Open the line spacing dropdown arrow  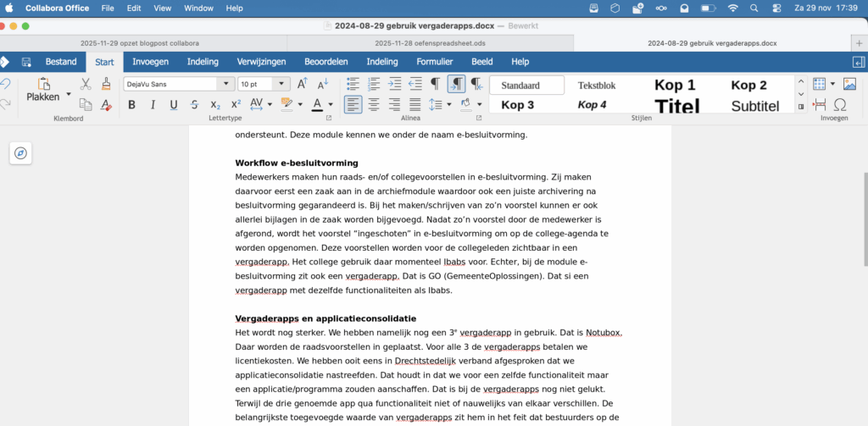[449, 105]
